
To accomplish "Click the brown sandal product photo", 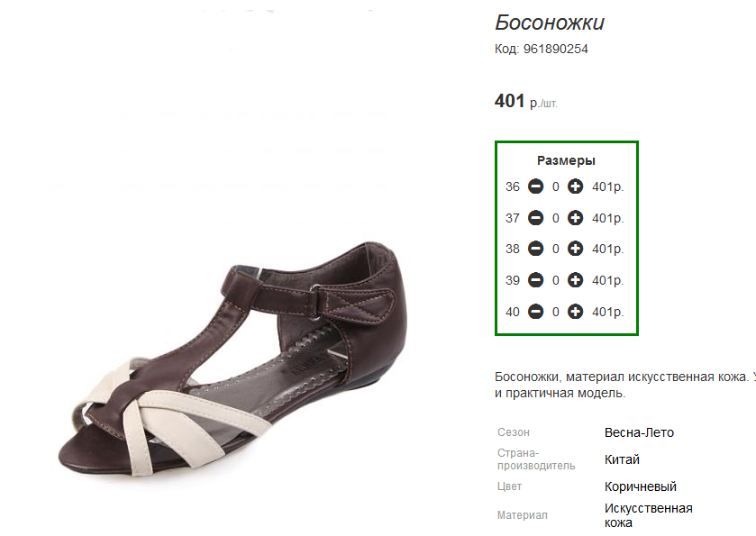I will [243, 360].
